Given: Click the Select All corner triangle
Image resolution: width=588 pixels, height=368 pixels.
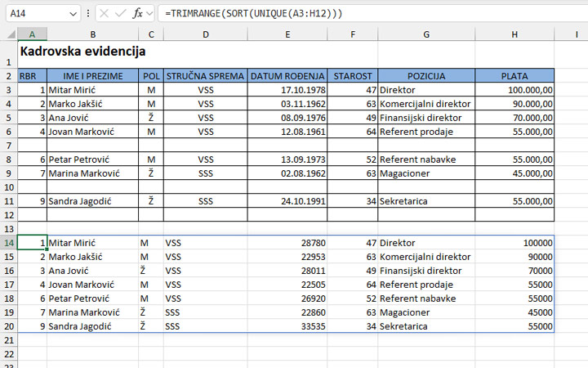Looking at the screenshot, I should tap(8, 34).
